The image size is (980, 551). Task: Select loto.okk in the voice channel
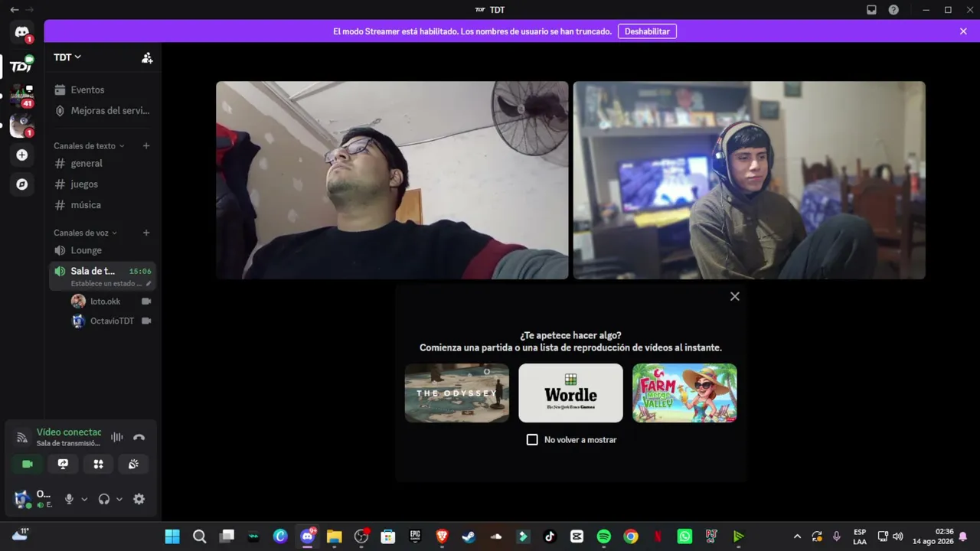pyautogui.click(x=112, y=302)
